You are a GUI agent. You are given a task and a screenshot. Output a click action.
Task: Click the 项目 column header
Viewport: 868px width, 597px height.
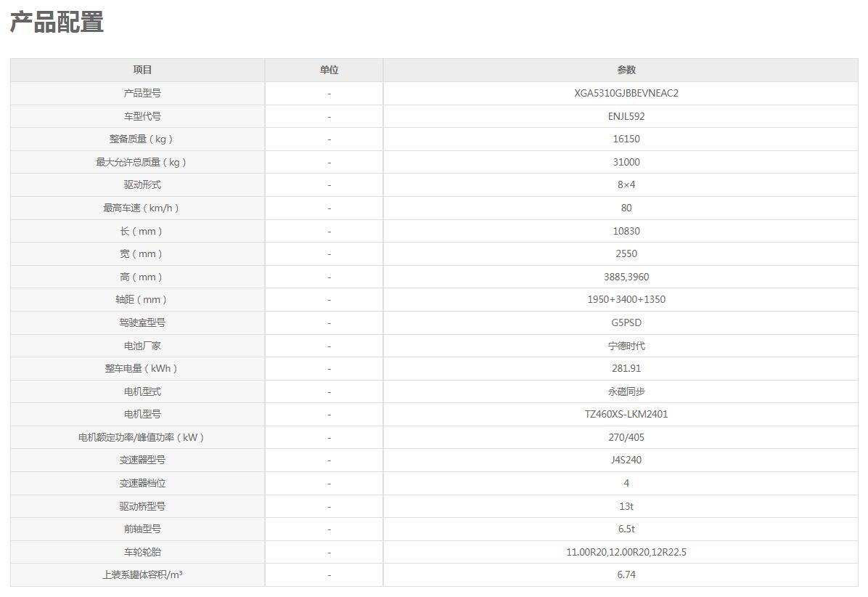pos(142,70)
